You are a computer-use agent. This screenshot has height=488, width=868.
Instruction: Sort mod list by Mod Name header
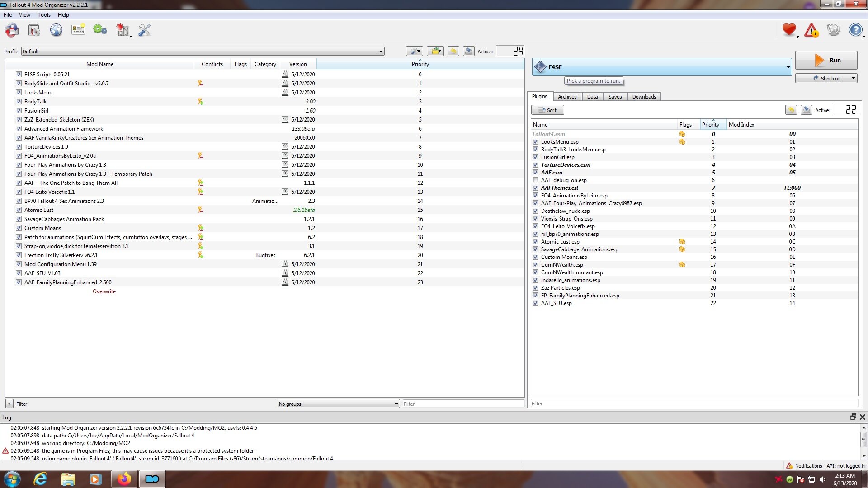100,64
